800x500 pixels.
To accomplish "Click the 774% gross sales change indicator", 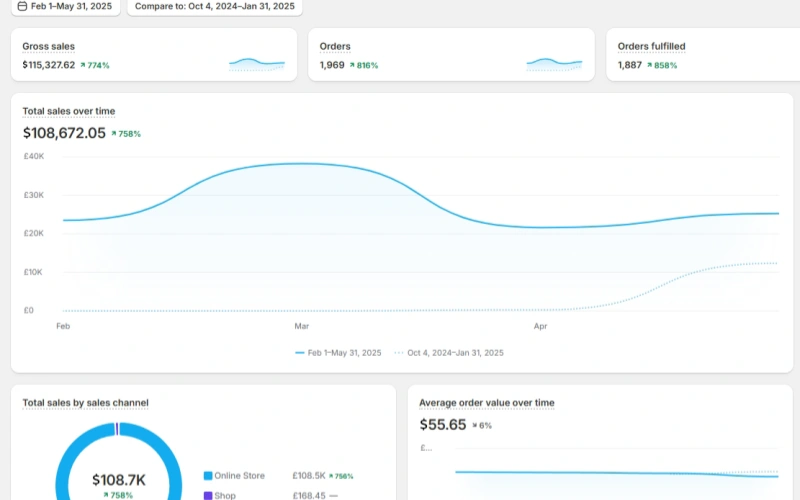I will coord(95,65).
